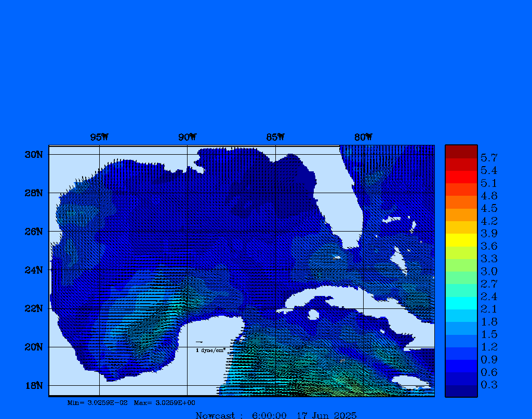This screenshot has height=419, width=532.
Task: Click the 1 dyne/cm² reference arrow
Action: pyautogui.click(x=199, y=342)
